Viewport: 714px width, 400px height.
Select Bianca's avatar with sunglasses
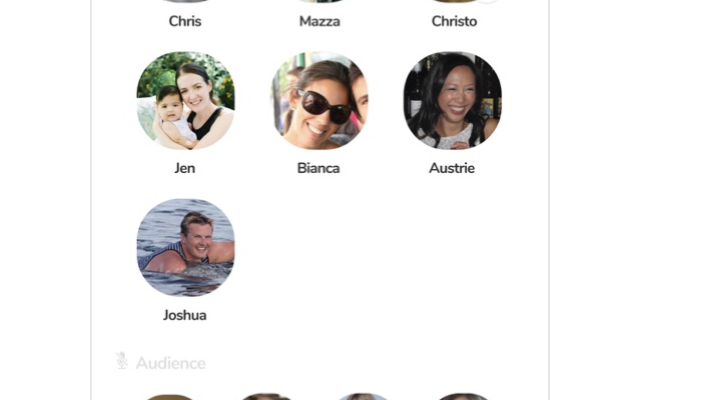[x=319, y=101]
